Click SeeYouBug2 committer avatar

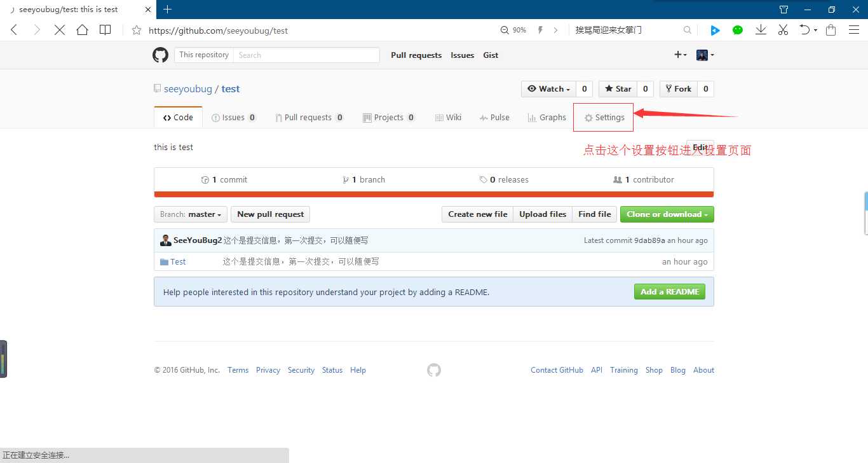click(166, 240)
